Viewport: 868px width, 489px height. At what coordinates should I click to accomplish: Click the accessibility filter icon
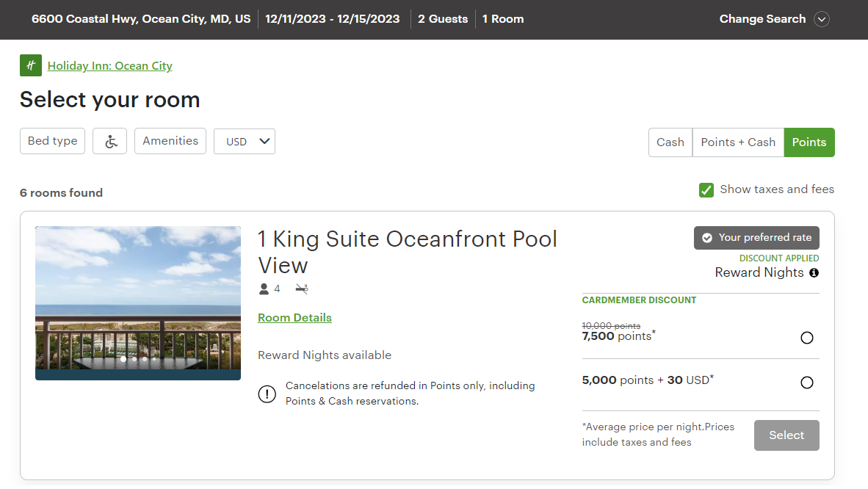pos(109,141)
